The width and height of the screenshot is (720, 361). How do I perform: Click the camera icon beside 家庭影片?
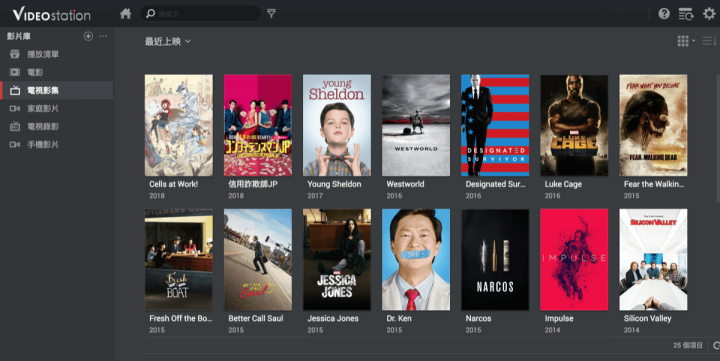pyautogui.click(x=15, y=108)
